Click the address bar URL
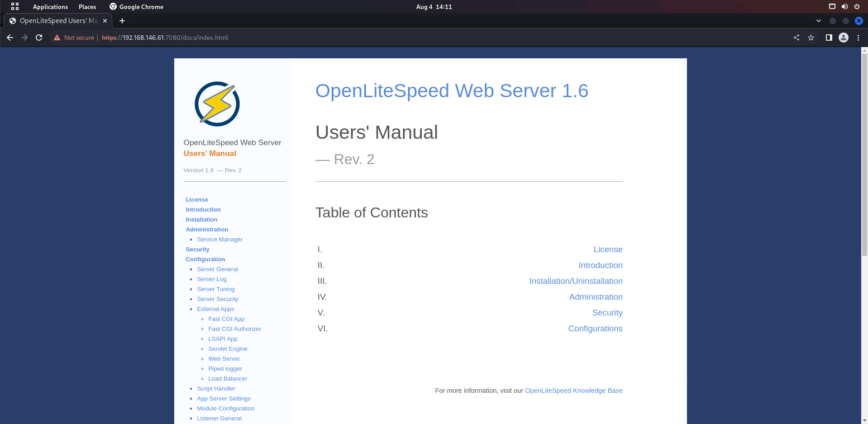 (165, 38)
